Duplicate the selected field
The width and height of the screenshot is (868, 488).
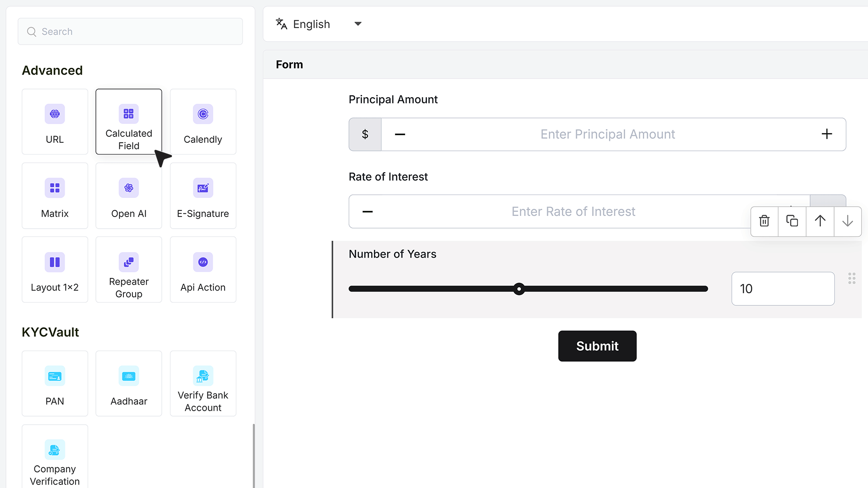click(792, 221)
